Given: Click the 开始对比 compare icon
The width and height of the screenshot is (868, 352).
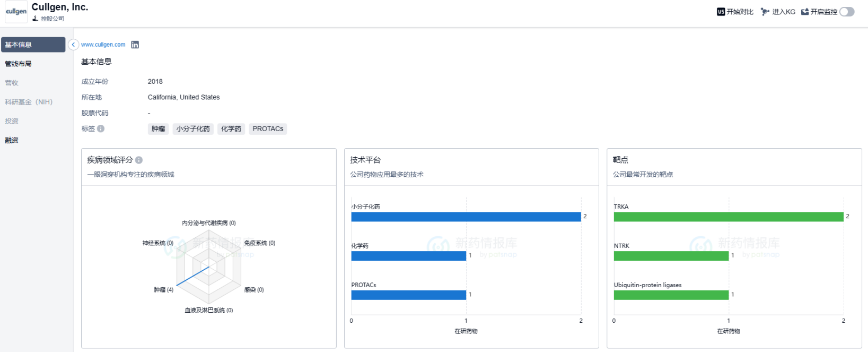Looking at the screenshot, I should pos(721,12).
